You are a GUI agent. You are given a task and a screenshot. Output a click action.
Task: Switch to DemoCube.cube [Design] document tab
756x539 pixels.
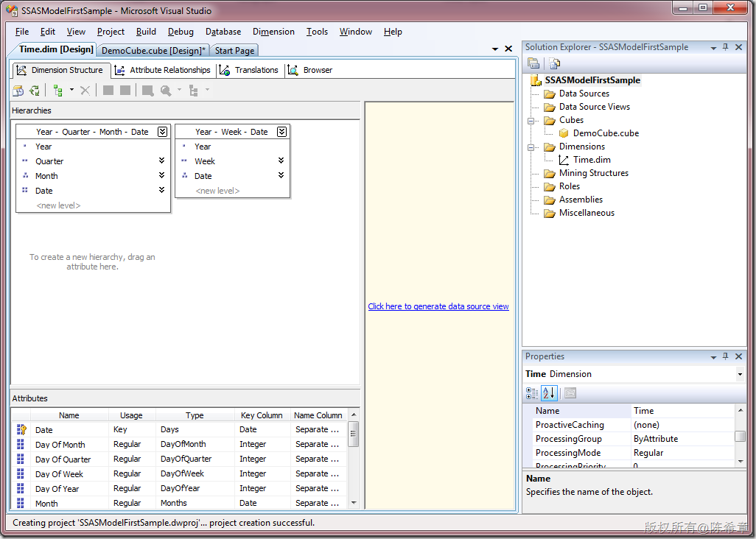153,51
